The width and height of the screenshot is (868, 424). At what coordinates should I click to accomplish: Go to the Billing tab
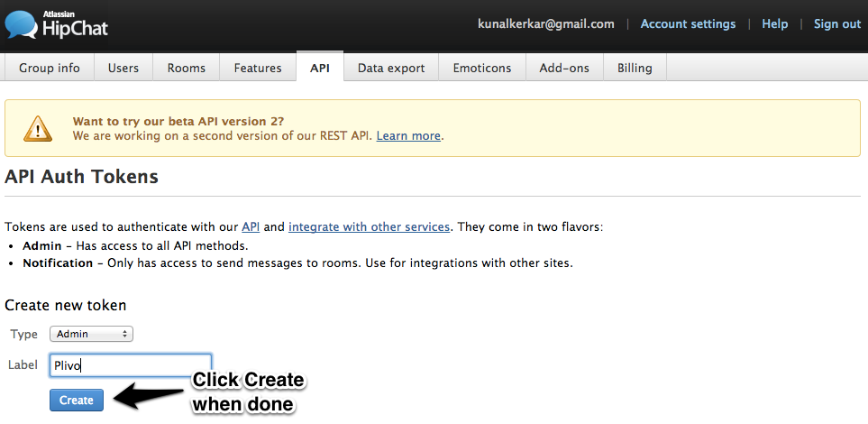click(635, 69)
